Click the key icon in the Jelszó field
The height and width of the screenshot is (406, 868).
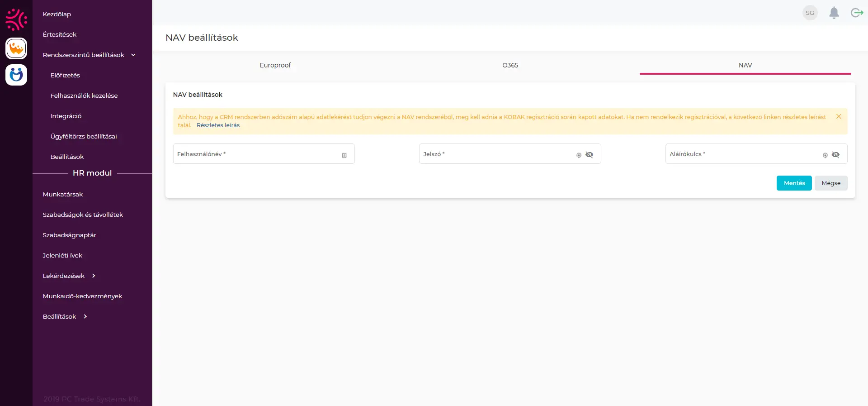(579, 155)
